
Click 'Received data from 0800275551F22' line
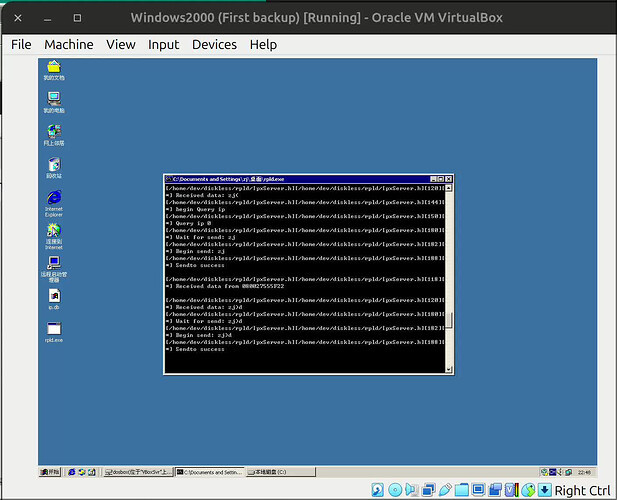225,286
